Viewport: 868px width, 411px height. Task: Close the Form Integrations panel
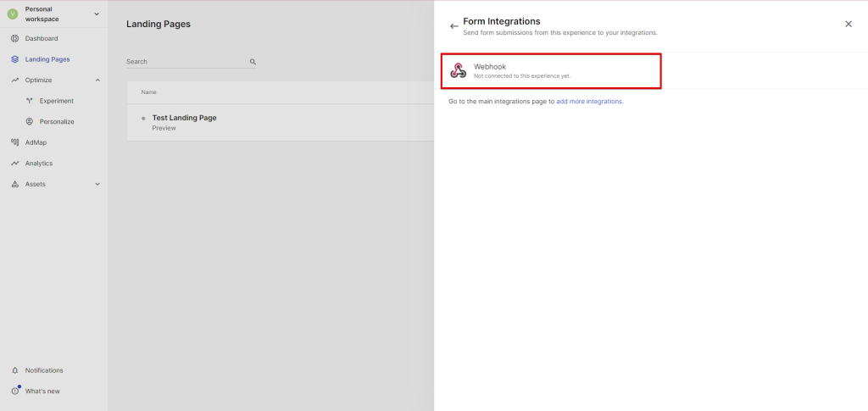(849, 25)
